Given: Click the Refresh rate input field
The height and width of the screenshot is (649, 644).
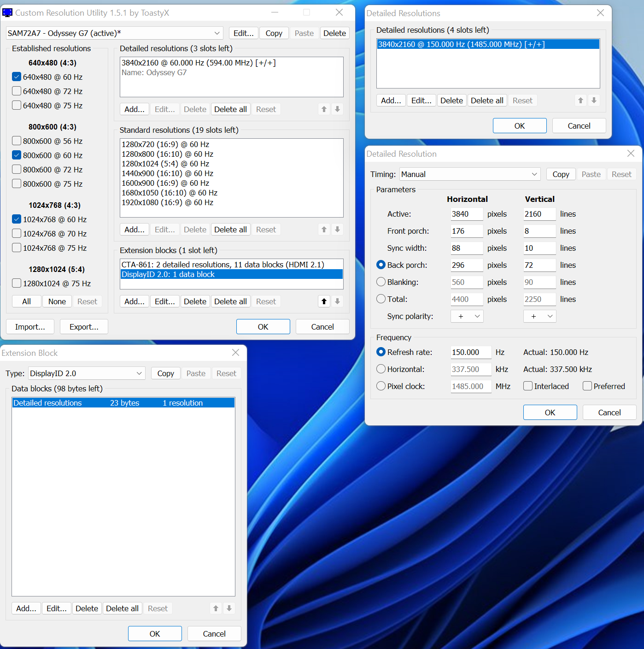Looking at the screenshot, I should coord(471,352).
